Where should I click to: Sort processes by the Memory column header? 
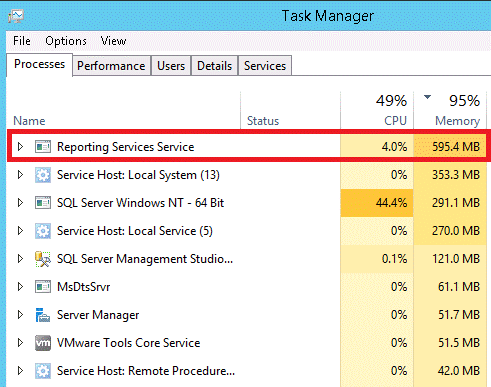450,111
